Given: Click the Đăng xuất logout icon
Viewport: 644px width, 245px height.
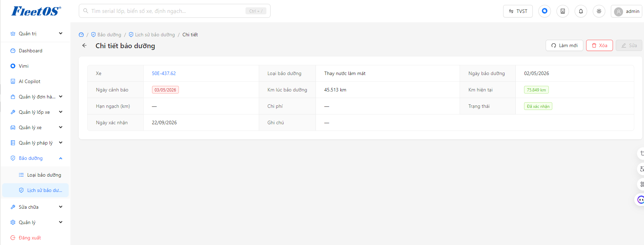Looking at the screenshot, I should click(x=13, y=238).
